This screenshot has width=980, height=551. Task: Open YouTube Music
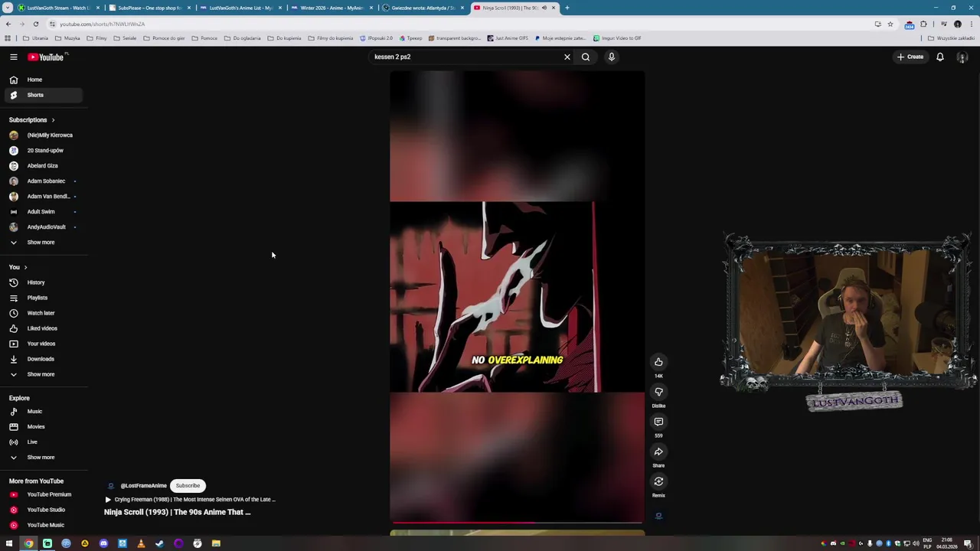[x=42, y=525]
